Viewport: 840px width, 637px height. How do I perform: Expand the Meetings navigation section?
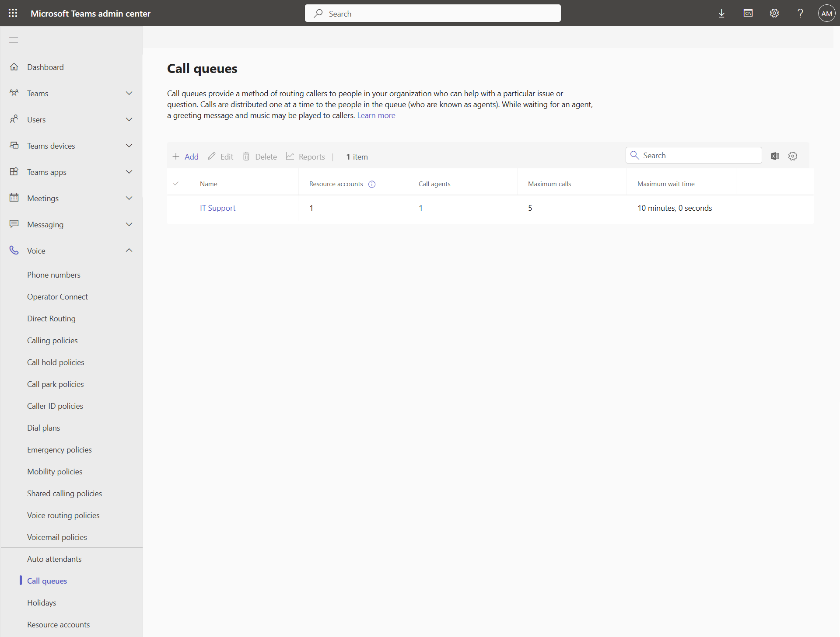coord(129,198)
